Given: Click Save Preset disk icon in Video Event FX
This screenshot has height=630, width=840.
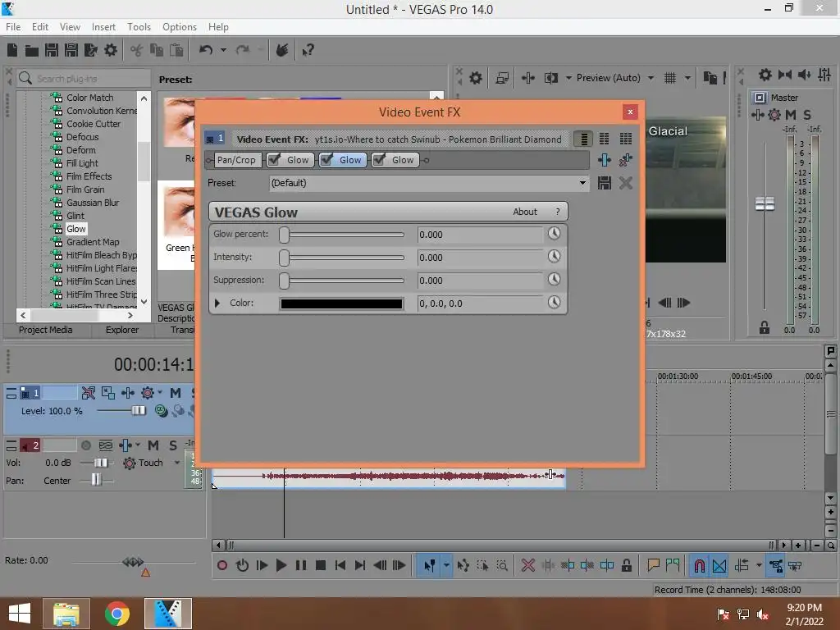Looking at the screenshot, I should (605, 183).
